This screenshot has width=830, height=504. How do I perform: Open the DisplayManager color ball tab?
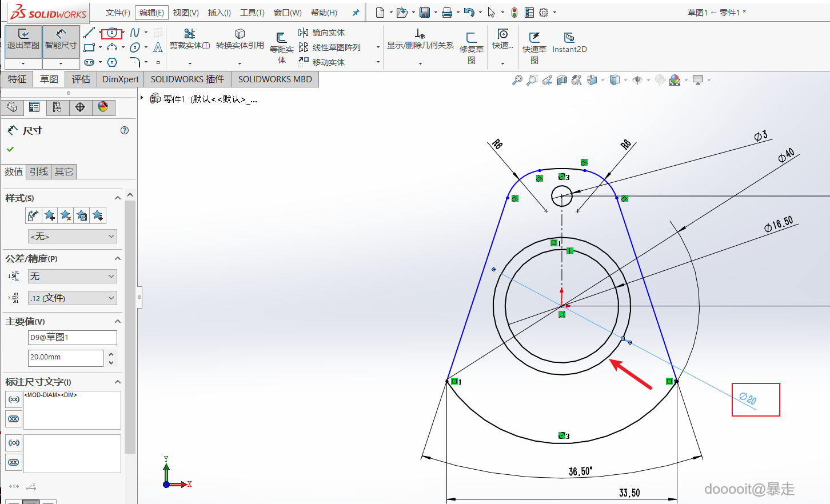(x=103, y=107)
